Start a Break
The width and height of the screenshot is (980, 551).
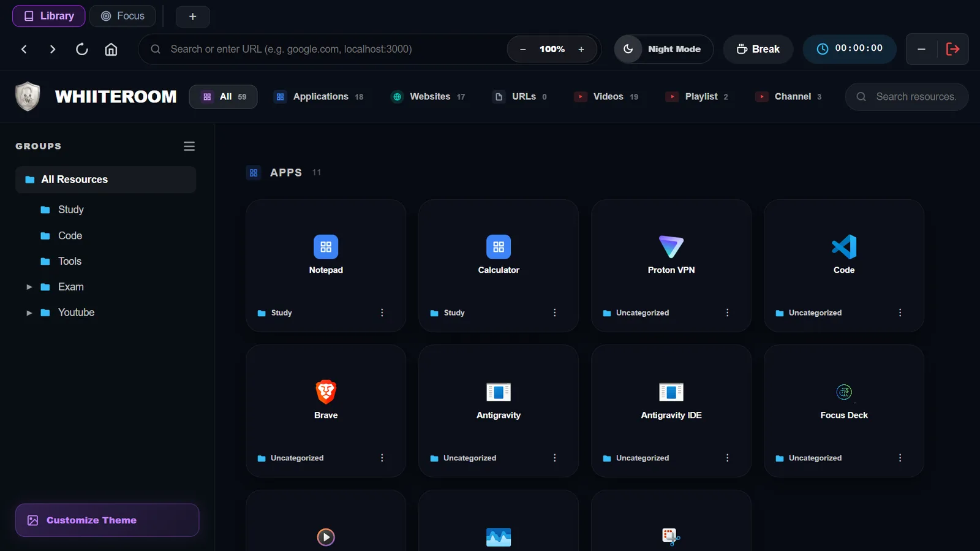click(758, 49)
